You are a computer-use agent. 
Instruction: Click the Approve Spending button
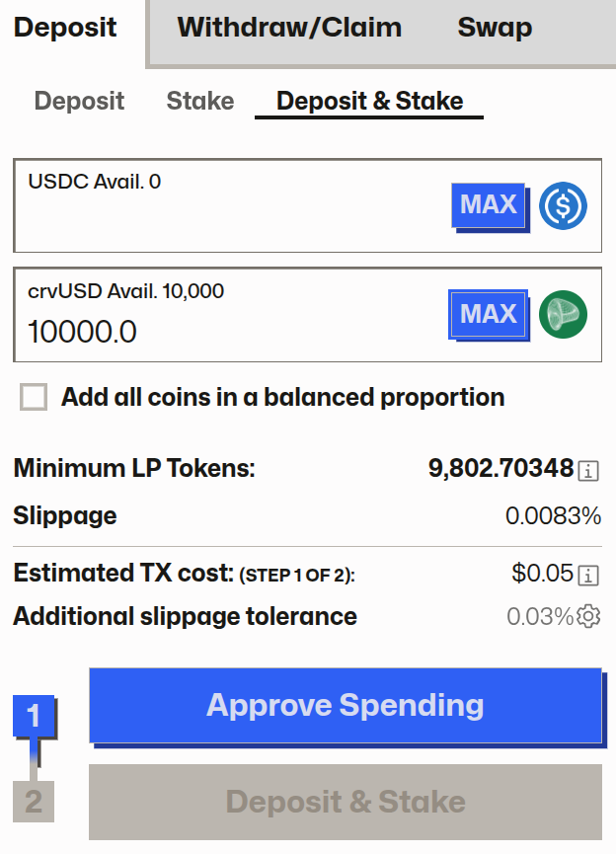pos(345,706)
